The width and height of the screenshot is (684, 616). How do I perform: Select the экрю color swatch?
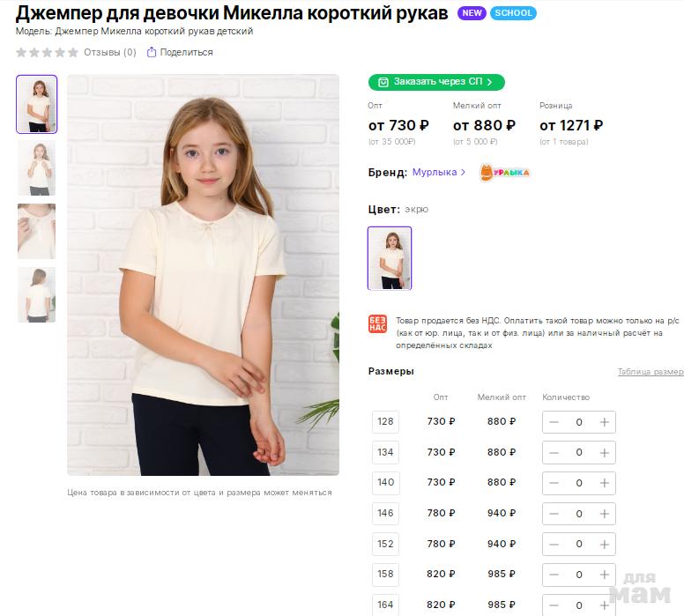click(x=390, y=258)
